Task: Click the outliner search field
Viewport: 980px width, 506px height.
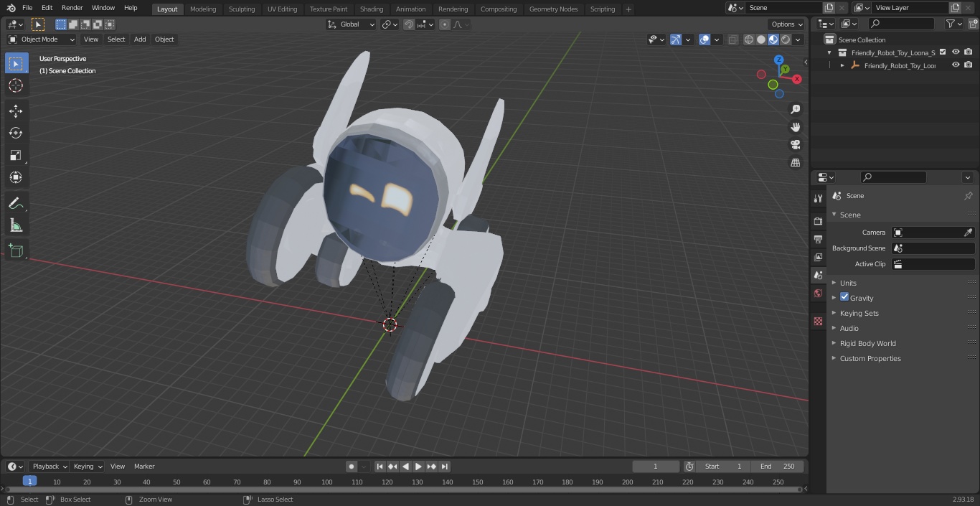Action: [x=900, y=24]
